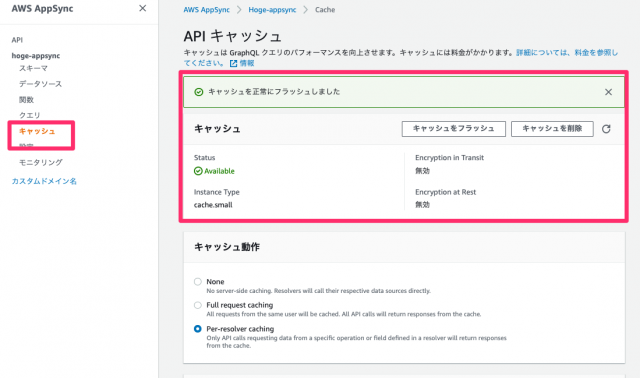The image size is (640, 378).
Task: Go to データソース in the sidebar
Action: (x=40, y=84)
